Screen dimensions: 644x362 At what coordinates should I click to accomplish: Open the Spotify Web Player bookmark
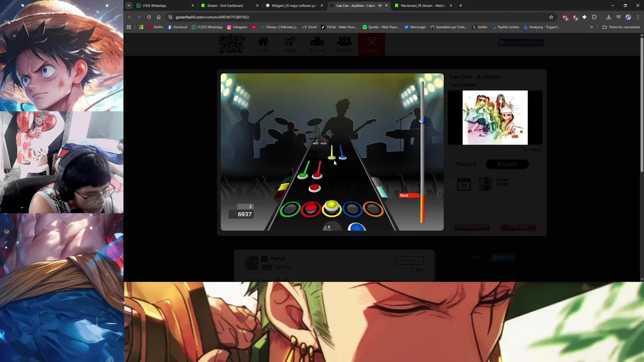click(x=381, y=27)
